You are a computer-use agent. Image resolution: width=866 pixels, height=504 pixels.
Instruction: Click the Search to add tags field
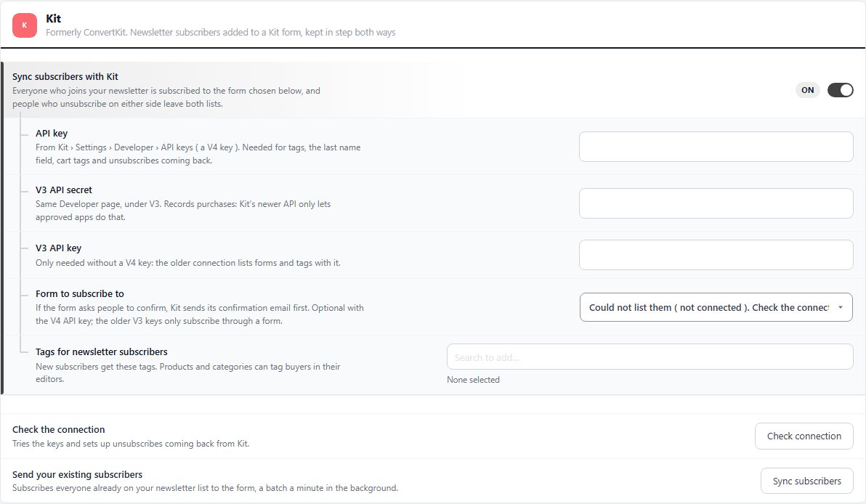click(x=649, y=357)
